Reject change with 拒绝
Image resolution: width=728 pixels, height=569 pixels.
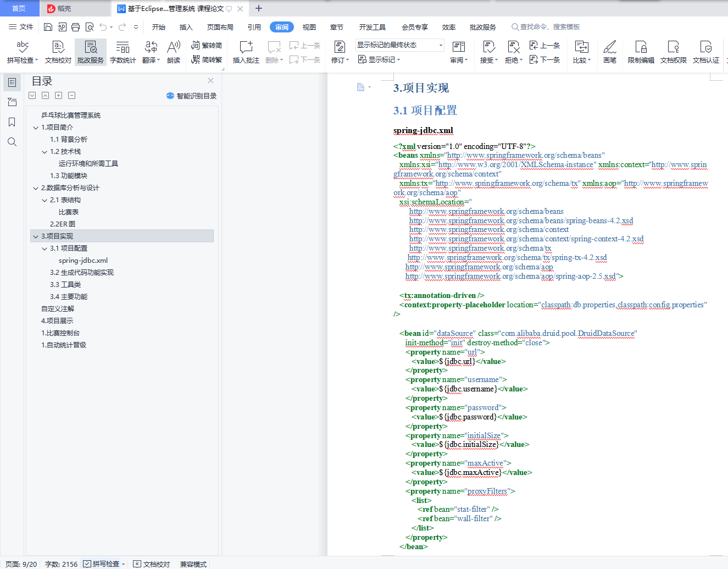click(513, 52)
